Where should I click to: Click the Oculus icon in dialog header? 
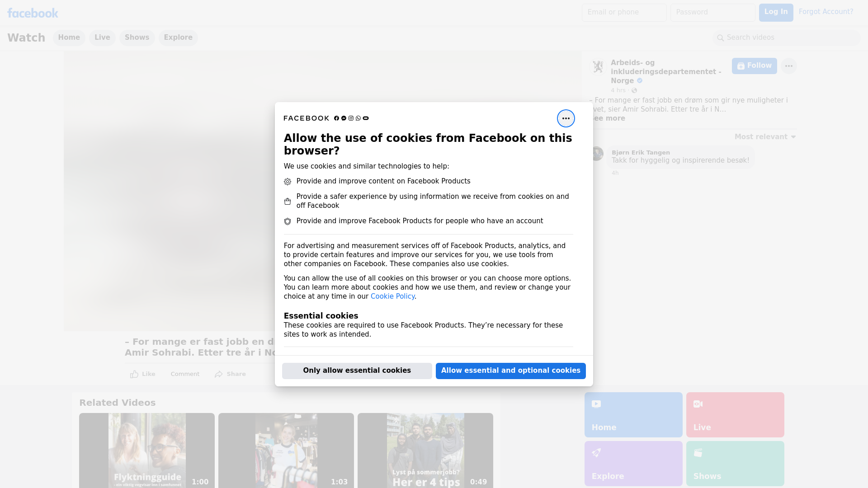point(366,118)
